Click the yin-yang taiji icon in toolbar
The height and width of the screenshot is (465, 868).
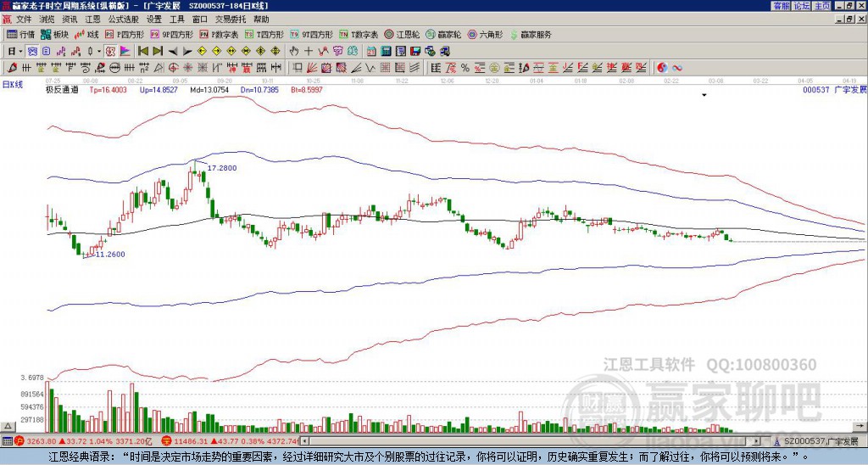pyautogui.click(x=663, y=67)
